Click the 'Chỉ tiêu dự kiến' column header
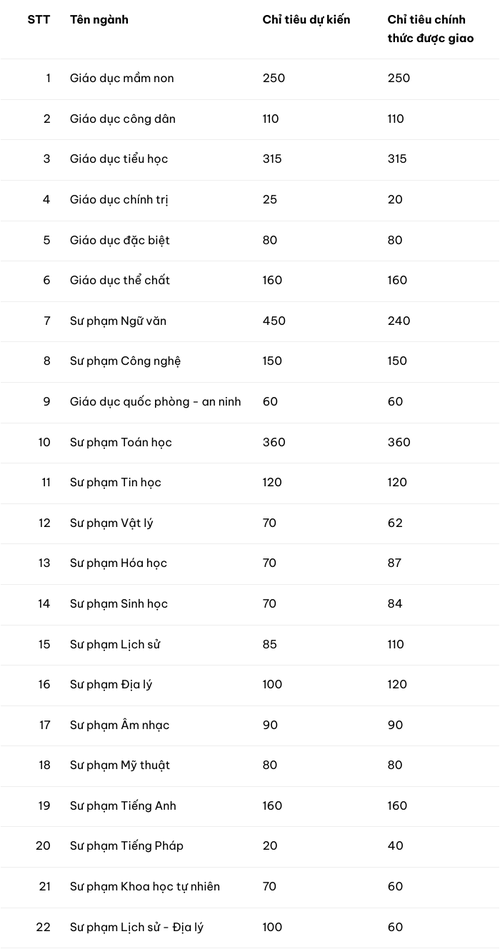The image size is (500, 949). tap(306, 20)
